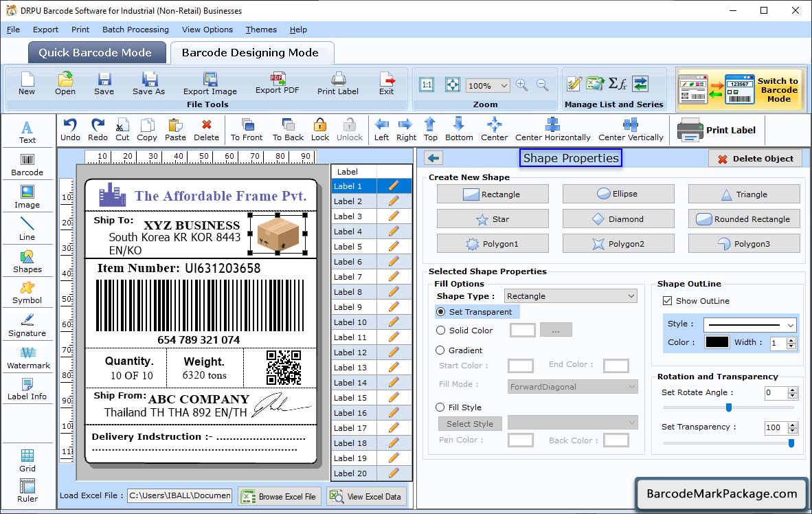Open the File menu
The width and height of the screenshot is (812, 514).
click(x=13, y=30)
